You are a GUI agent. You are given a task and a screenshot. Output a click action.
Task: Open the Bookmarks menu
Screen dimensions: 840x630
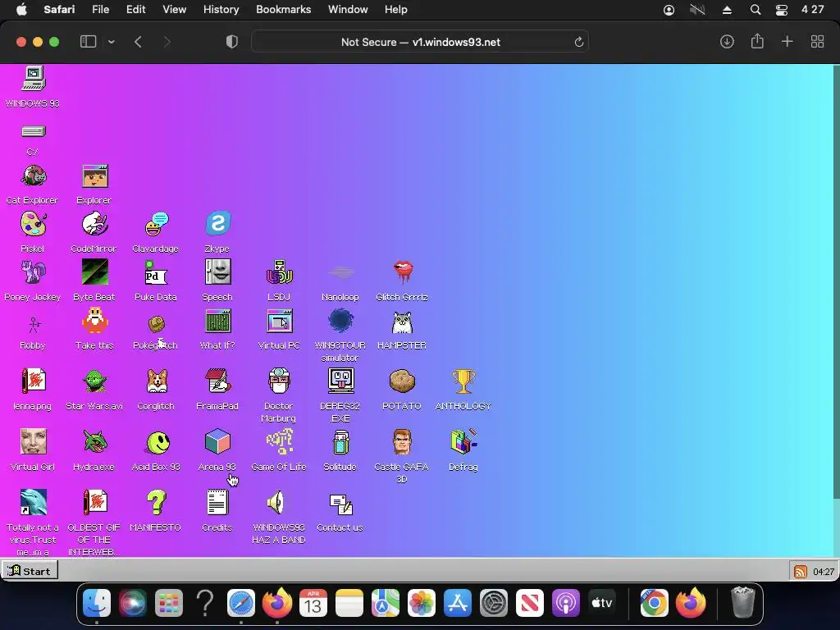[283, 10]
